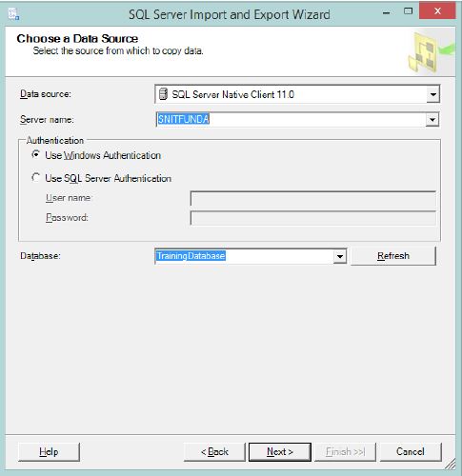Click in the Server name SNITFUNDA field

[291, 120]
